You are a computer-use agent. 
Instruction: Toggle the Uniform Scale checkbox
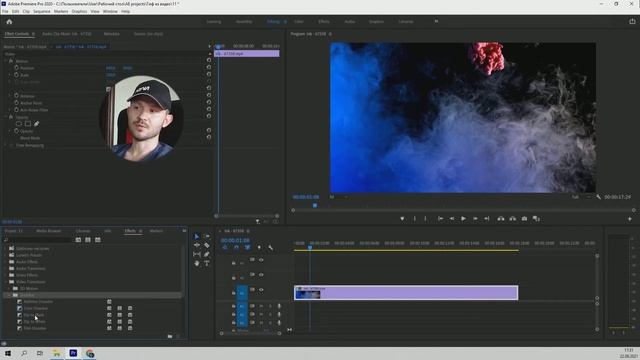108,89
